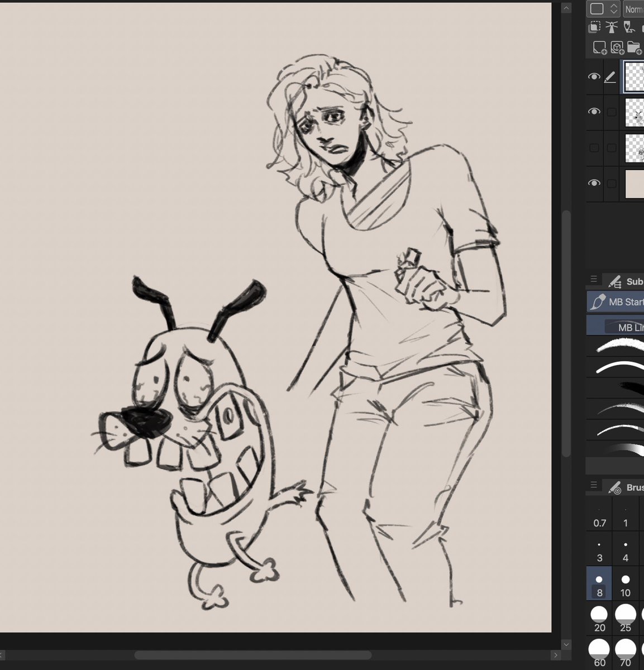Click the horizontal scrollbar right arrow

(x=555, y=655)
